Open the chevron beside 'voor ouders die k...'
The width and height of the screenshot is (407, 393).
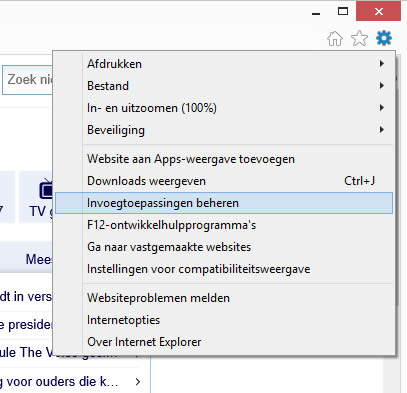pos(138,382)
